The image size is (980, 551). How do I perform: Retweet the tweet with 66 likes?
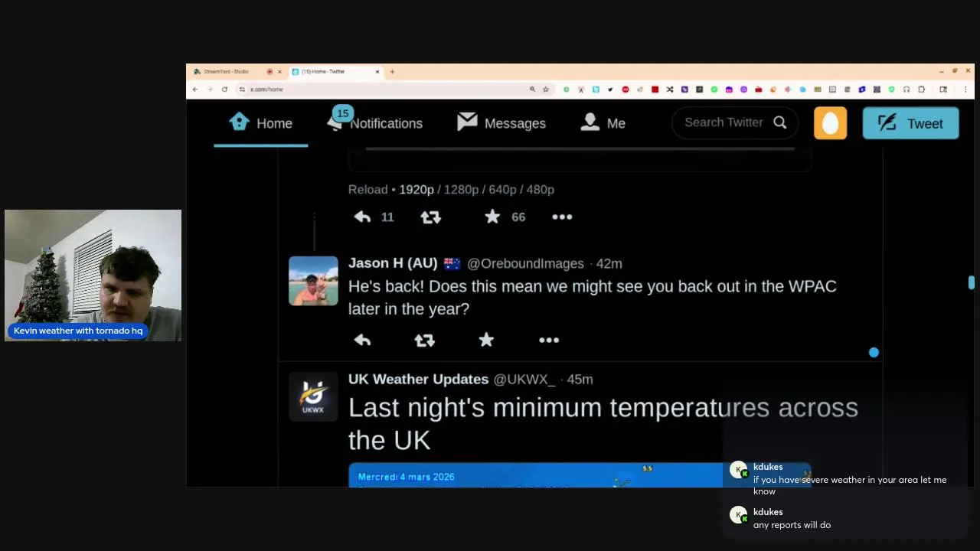pyautogui.click(x=431, y=217)
